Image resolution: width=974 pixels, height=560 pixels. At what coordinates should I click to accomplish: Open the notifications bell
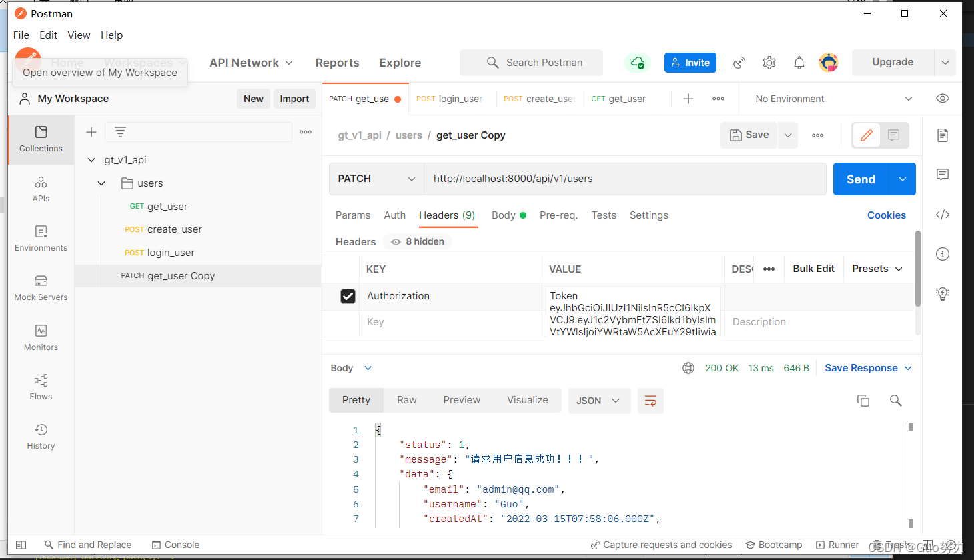[x=799, y=63]
